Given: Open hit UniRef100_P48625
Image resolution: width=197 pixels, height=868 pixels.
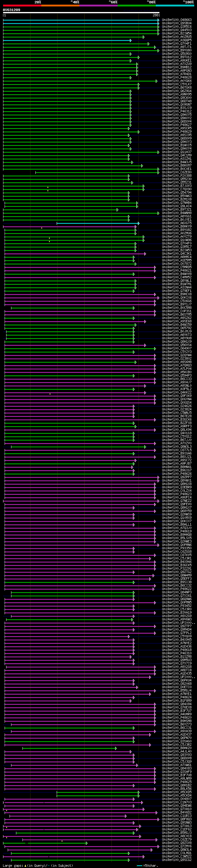Looking at the screenshot, I should pyautogui.click(x=176, y=782).
